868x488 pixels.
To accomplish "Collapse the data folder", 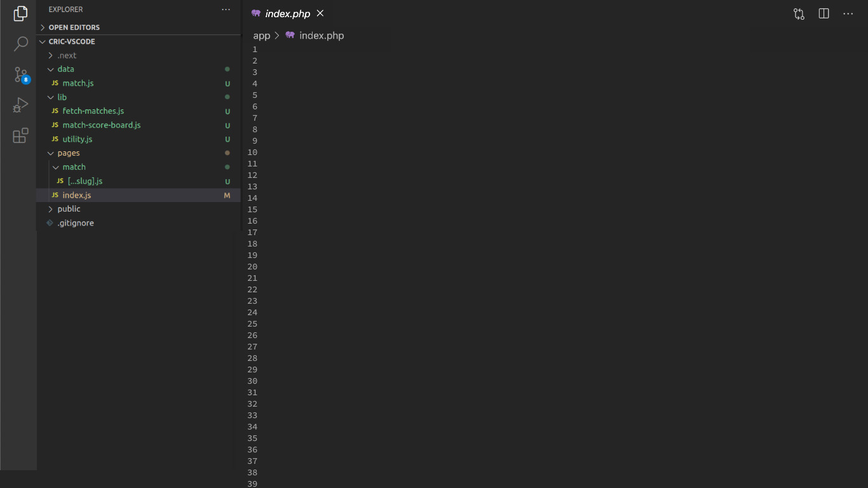I will [65, 69].
